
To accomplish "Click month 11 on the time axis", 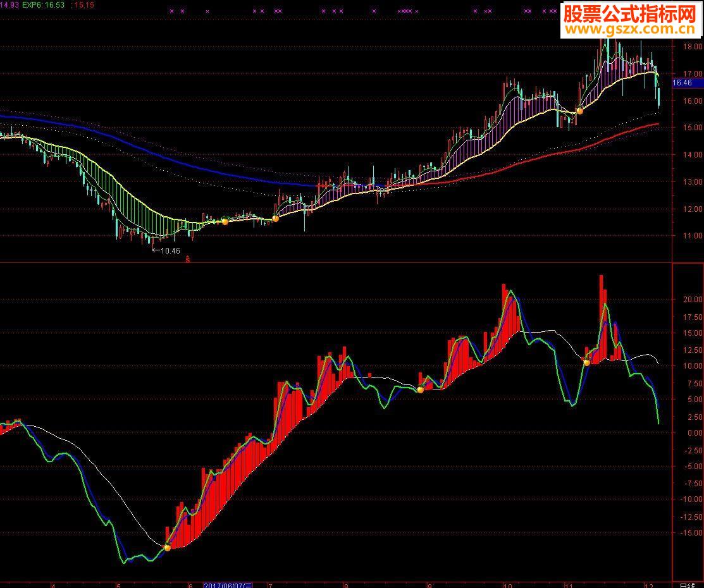I will 569,585.
